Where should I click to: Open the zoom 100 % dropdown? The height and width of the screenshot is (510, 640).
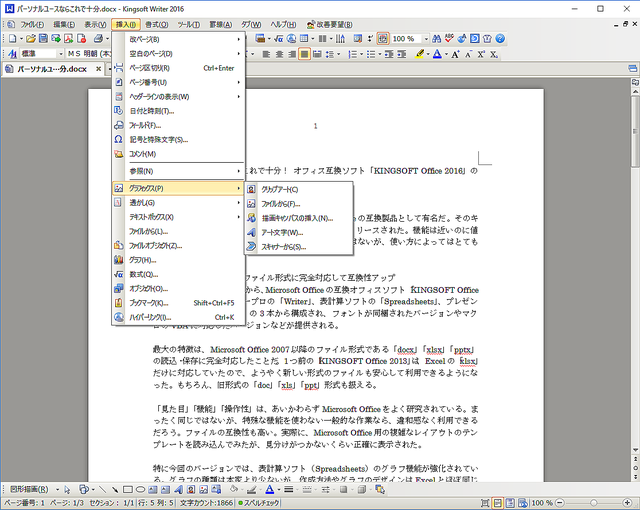click(x=426, y=39)
